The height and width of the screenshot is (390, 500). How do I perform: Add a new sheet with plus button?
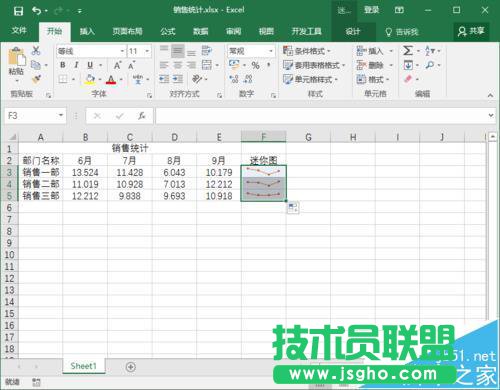click(131, 367)
